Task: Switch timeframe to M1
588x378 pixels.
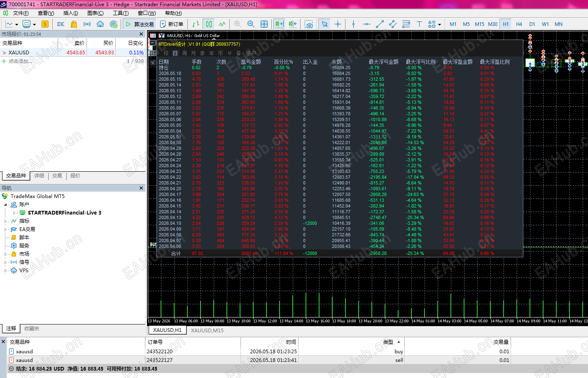Action: pos(453,24)
